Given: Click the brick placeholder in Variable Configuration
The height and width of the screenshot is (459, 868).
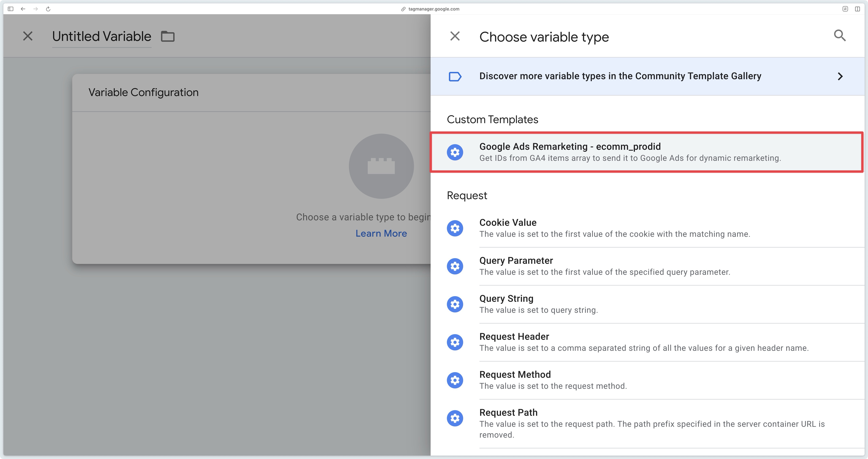Looking at the screenshot, I should coord(381,166).
